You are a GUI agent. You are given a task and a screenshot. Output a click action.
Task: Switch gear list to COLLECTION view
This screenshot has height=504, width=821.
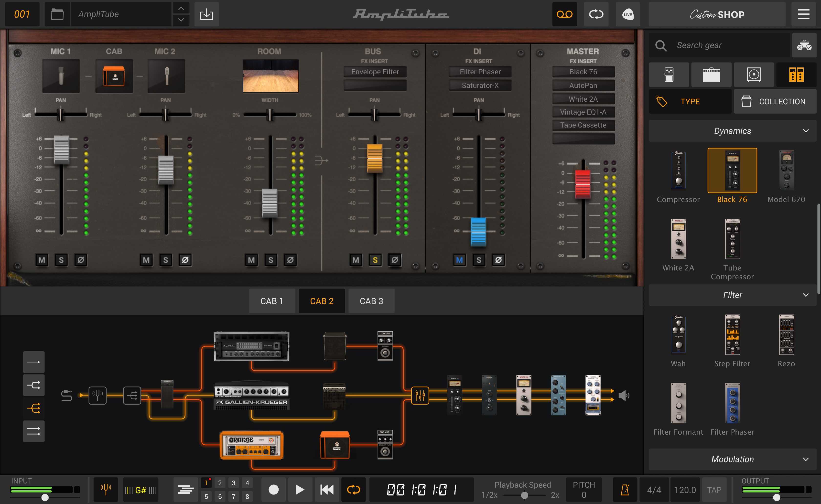(x=775, y=101)
